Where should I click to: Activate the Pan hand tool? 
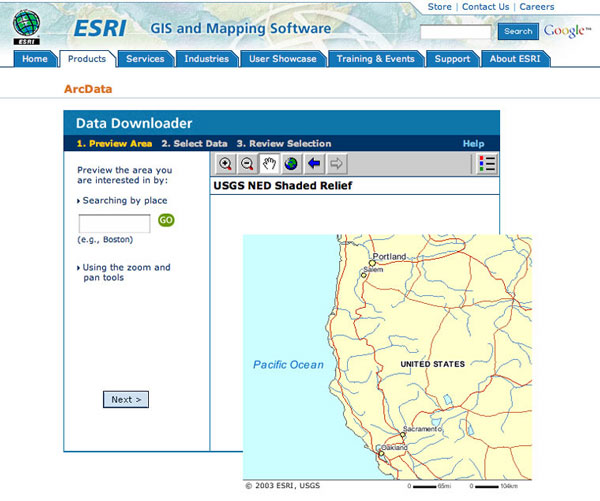pyautogui.click(x=269, y=164)
